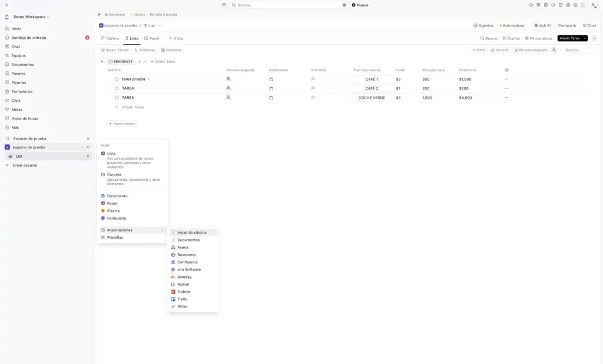Open the Clips section in the sidebar

[x=16, y=100]
